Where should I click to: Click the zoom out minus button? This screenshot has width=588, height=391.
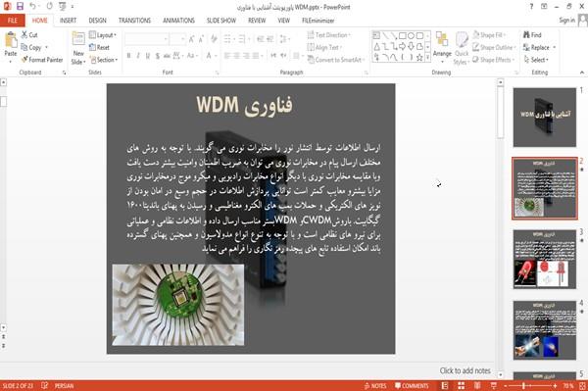click(505, 386)
